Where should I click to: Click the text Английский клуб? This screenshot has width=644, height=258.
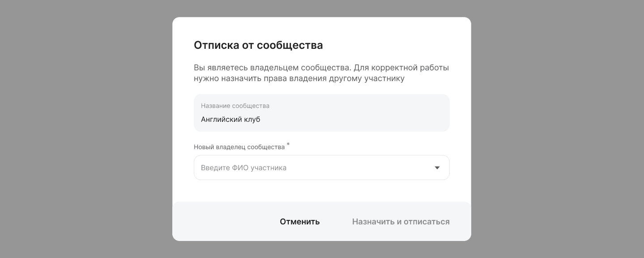[230, 119]
